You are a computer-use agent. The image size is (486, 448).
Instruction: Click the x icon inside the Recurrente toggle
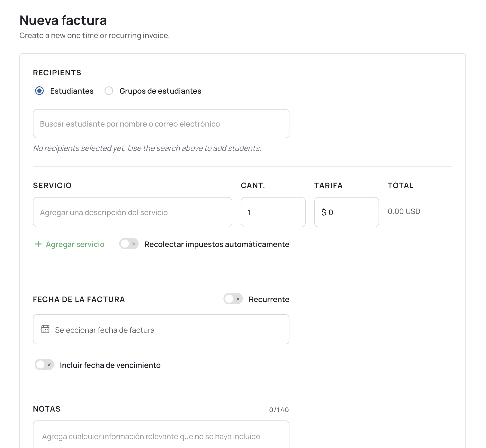pos(238,299)
